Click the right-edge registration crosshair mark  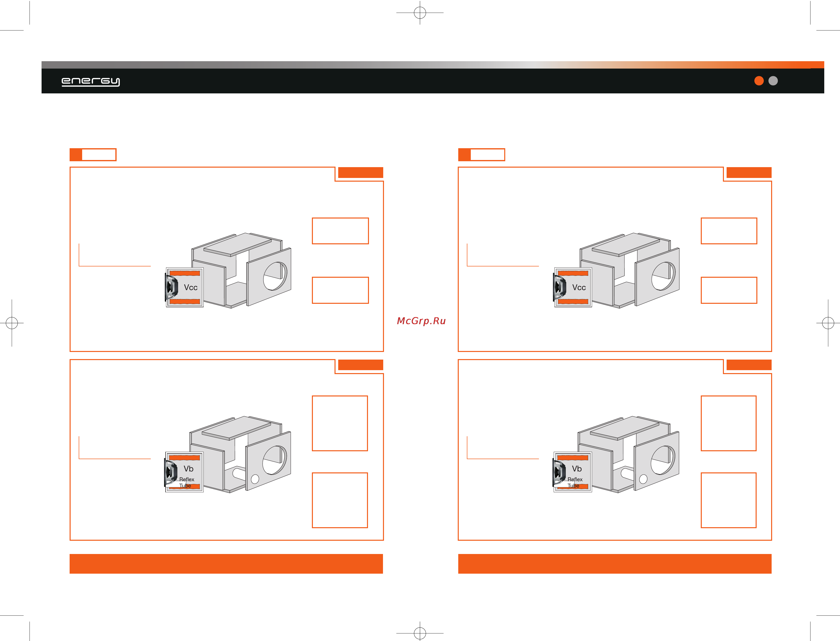(828, 323)
